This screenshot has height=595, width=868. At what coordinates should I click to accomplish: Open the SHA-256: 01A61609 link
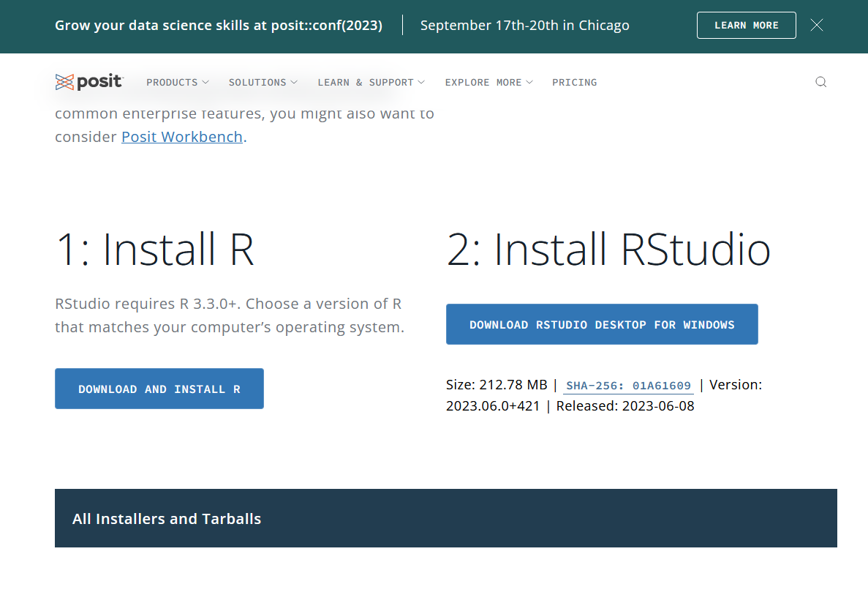tap(628, 386)
